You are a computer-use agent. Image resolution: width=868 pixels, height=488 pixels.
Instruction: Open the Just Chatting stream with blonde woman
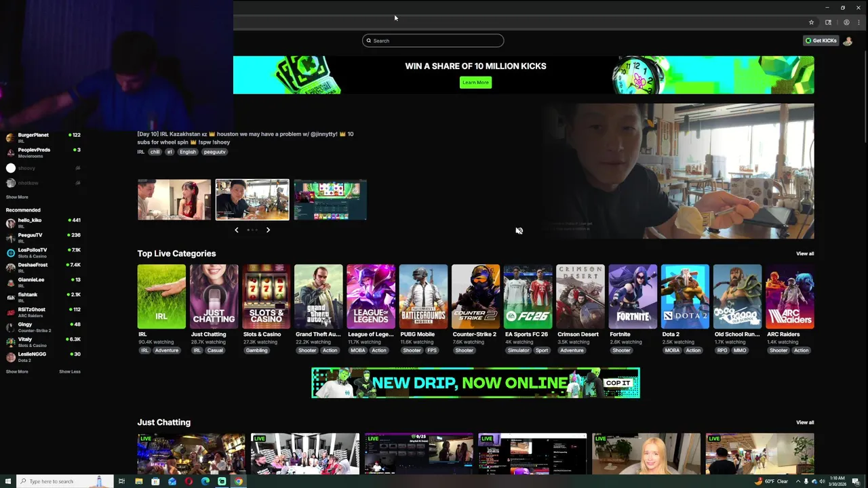646,454
